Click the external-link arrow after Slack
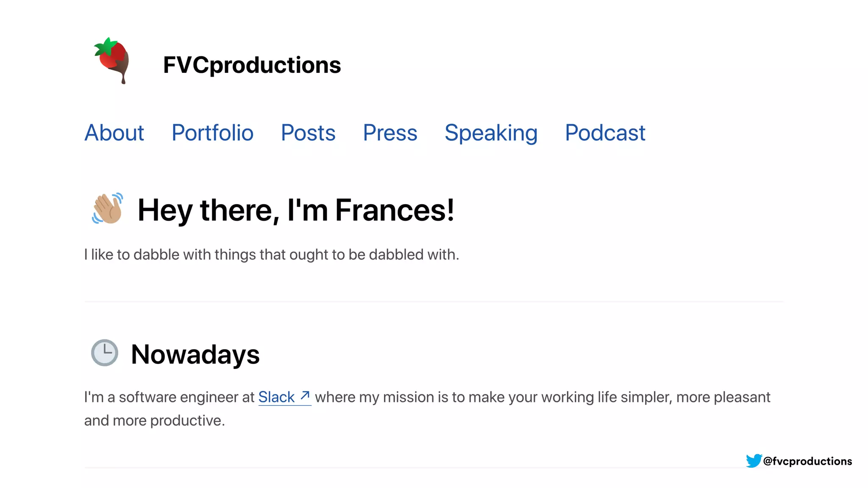The height and width of the screenshot is (488, 868). tap(305, 396)
